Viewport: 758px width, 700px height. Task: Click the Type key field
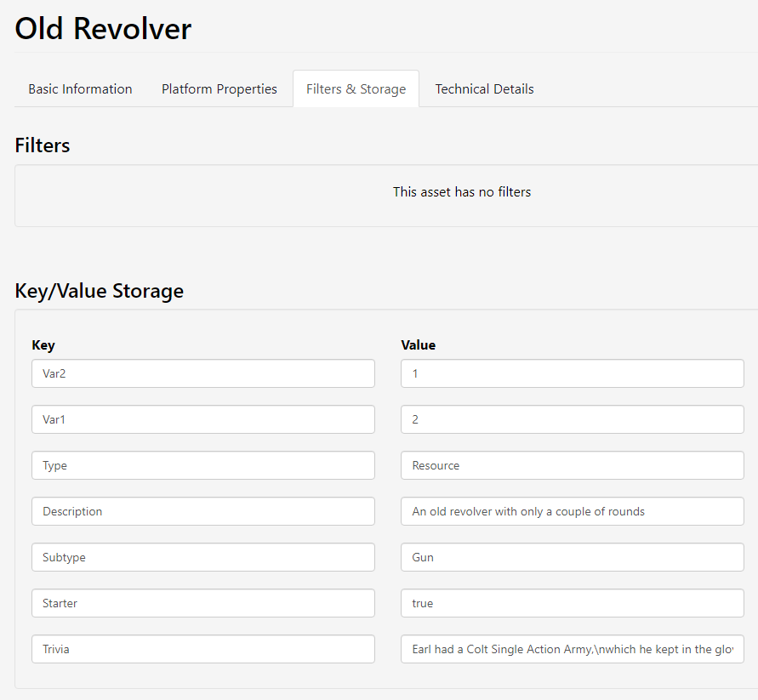coord(202,465)
